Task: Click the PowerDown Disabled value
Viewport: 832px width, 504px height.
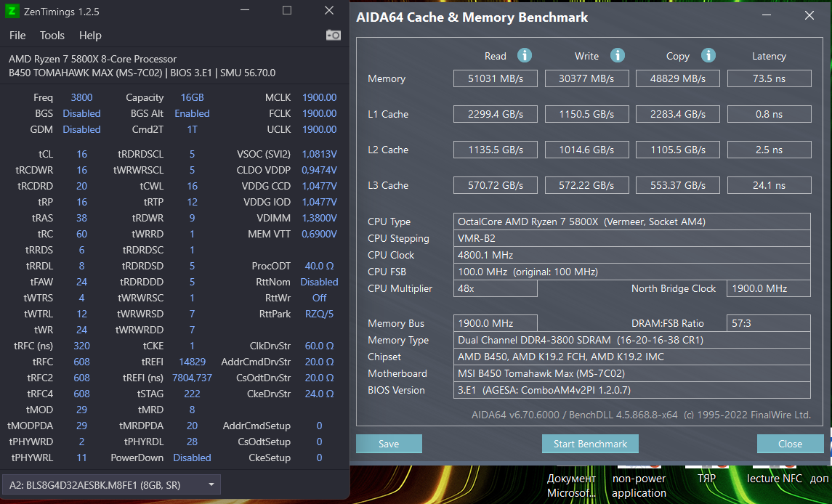Action: (192, 458)
